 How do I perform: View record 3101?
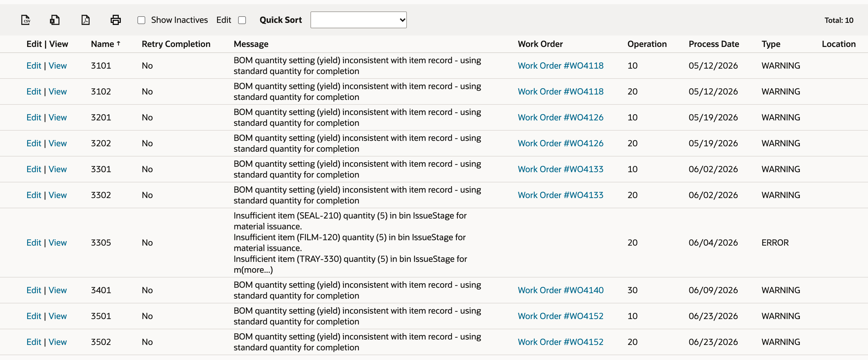58,66
